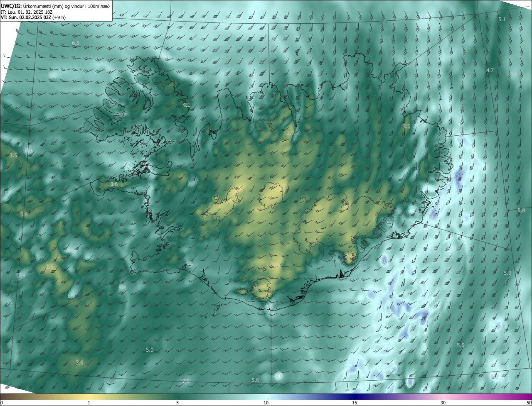
Task: Click the color scale tick labeled 50
Action: (x=529, y=403)
